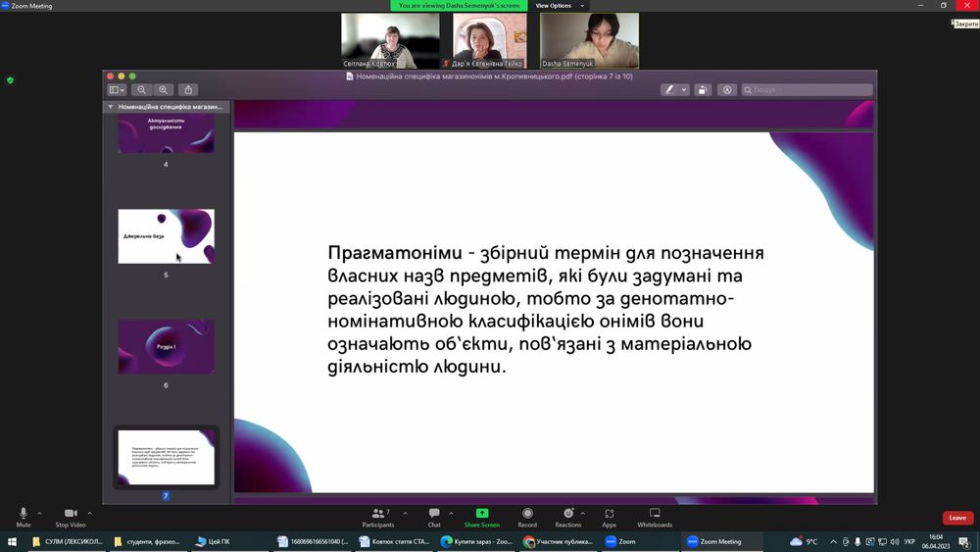Expand the video options arrow beside Stop Video
Screen dimensions: 980x552
tap(90, 513)
